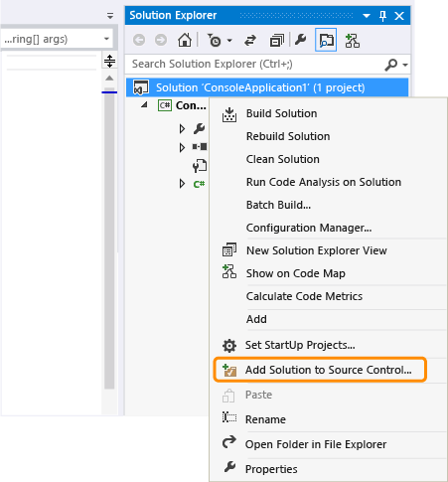448x482 pixels.
Task: Click the Rename menu icon
Action: [x=229, y=417]
